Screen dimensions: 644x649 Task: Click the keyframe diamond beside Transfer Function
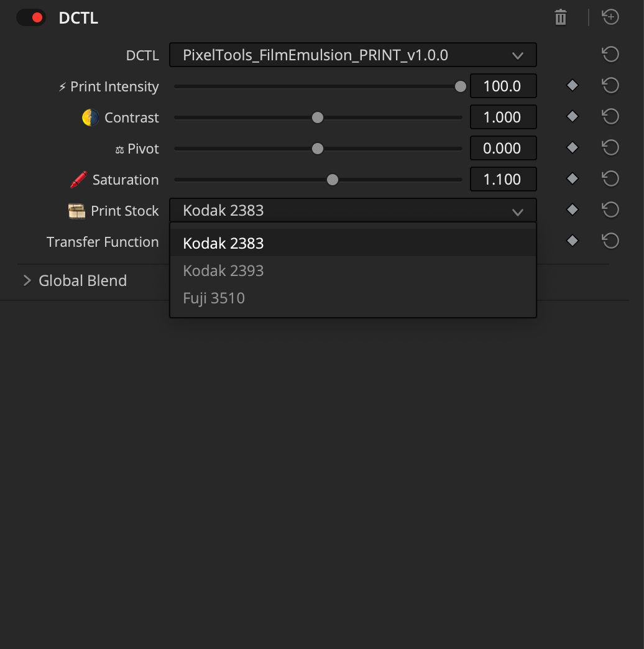click(572, 241)
